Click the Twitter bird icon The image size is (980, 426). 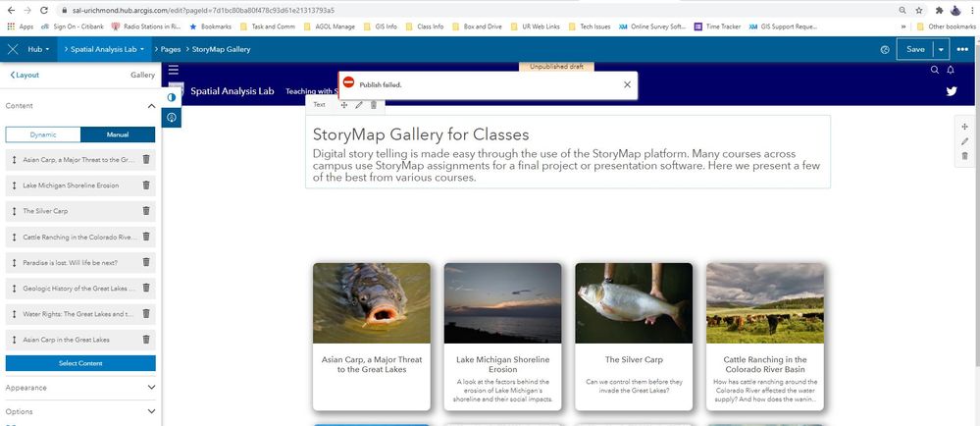952,91
